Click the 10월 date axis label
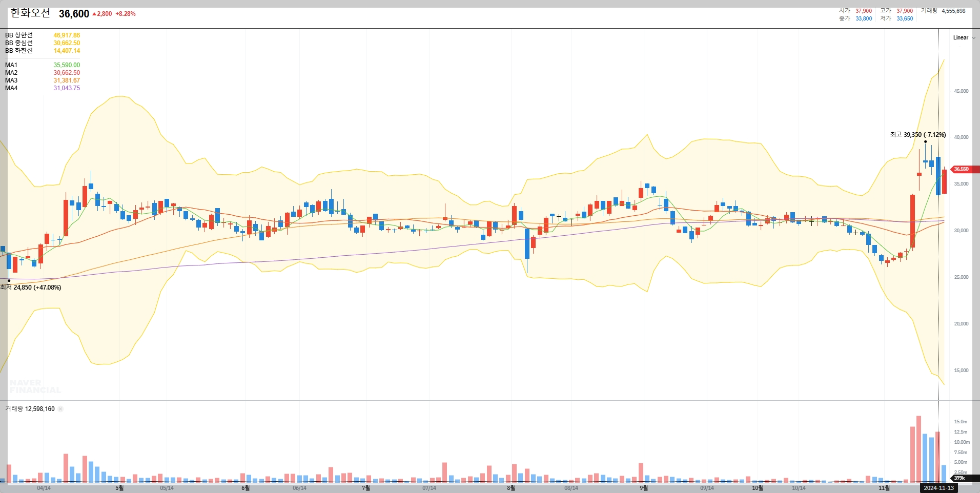The width and height of the screenshot is (980, 493). 757,488
